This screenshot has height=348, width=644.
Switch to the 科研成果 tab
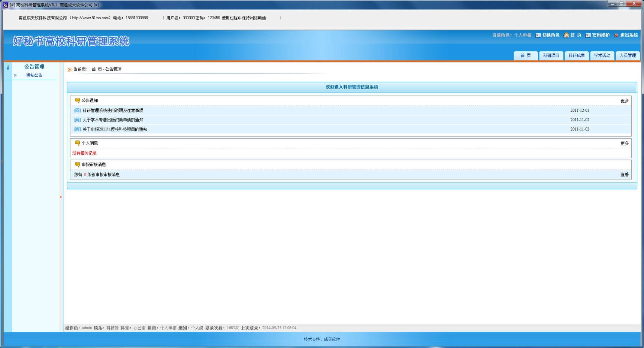(577, 55)
